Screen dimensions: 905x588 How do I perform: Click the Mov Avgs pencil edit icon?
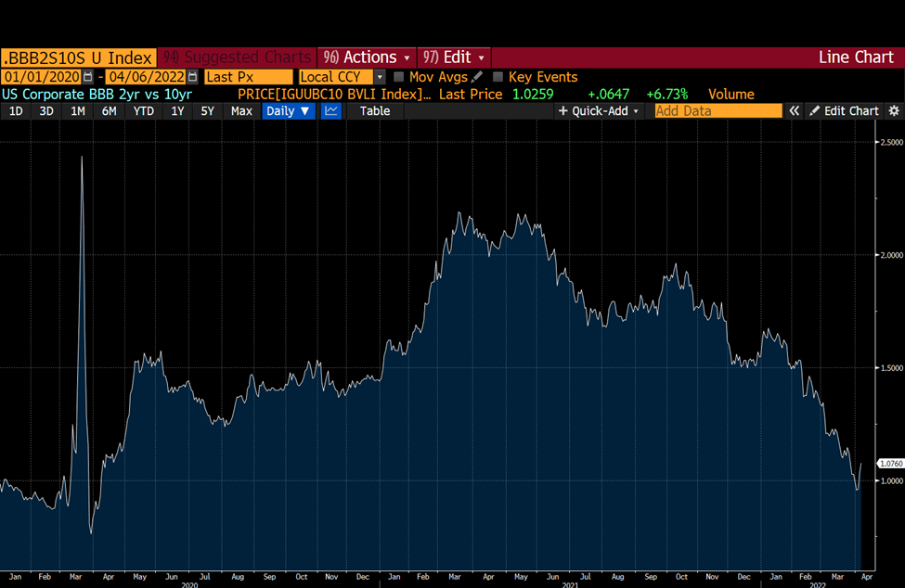(x=477, y=77)
